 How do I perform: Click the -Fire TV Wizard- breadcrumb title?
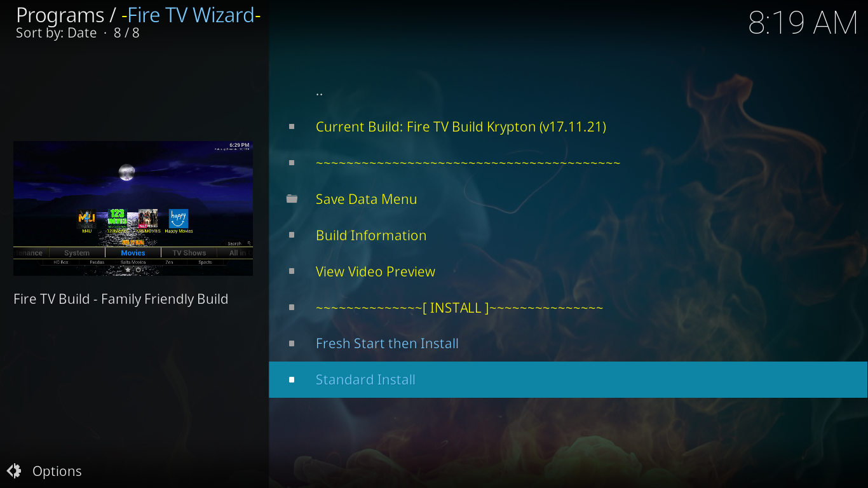pyautogui.click(x=191, y=15)
